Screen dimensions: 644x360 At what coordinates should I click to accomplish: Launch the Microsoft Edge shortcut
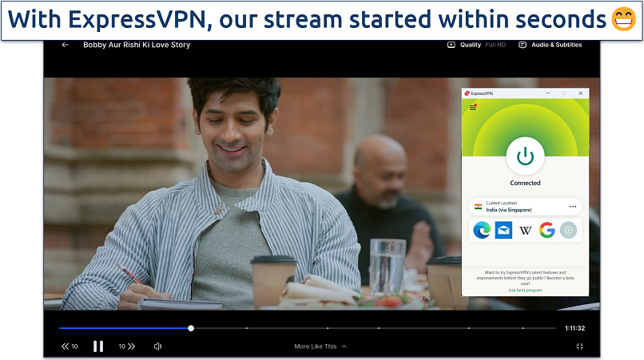point(482,230)
